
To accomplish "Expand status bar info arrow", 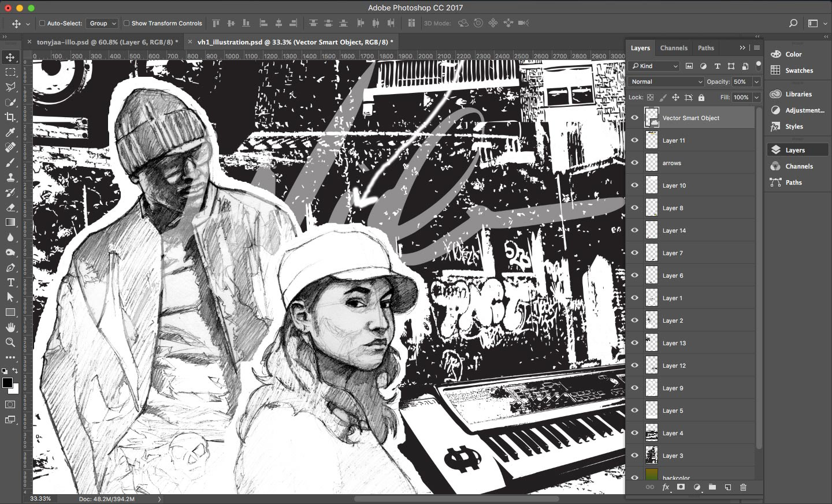I will click(160, 499).
